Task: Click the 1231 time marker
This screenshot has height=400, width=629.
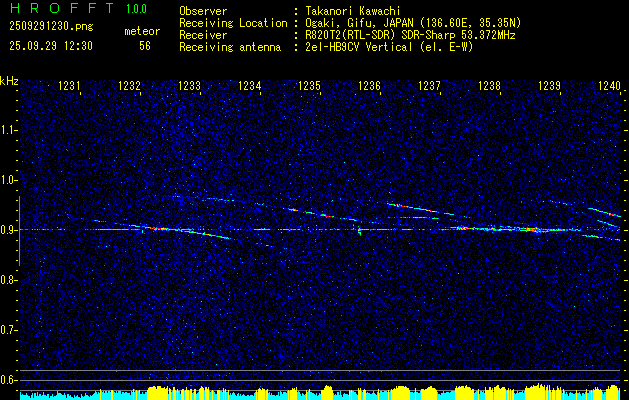Action: tap(69, 86)
